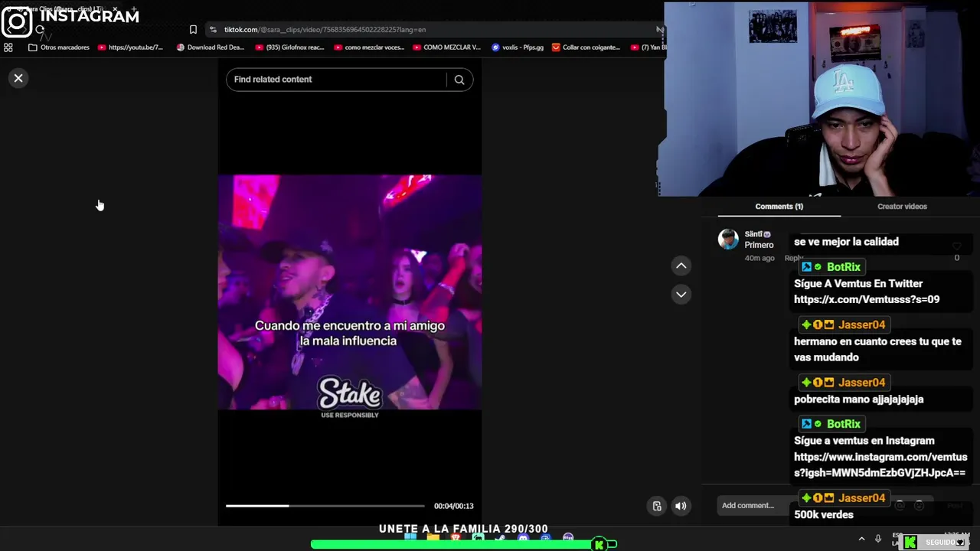The height and width of the screenshot is (551, 980).
Task: Bookmark this page via address bar icon
Action: pyautogui.click(x=193, y=29)
